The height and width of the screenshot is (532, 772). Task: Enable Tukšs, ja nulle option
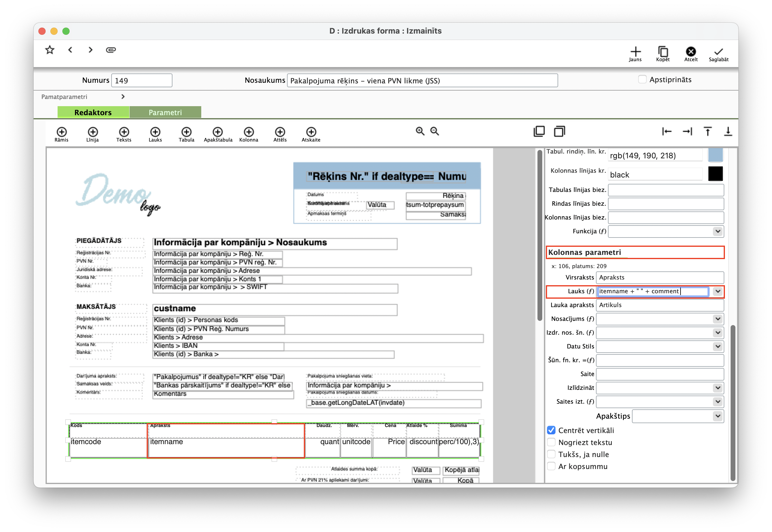[551, 454]
